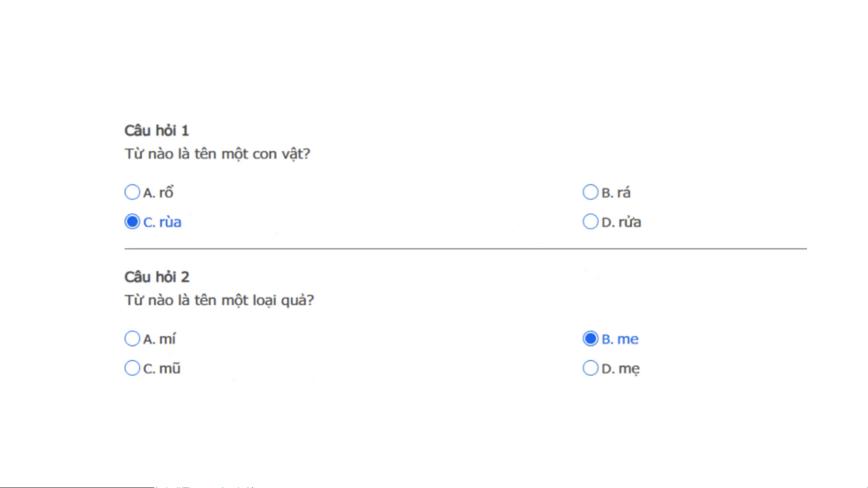Select the radio button for D. rửa

pyautogui.click(x=590, y=222)
